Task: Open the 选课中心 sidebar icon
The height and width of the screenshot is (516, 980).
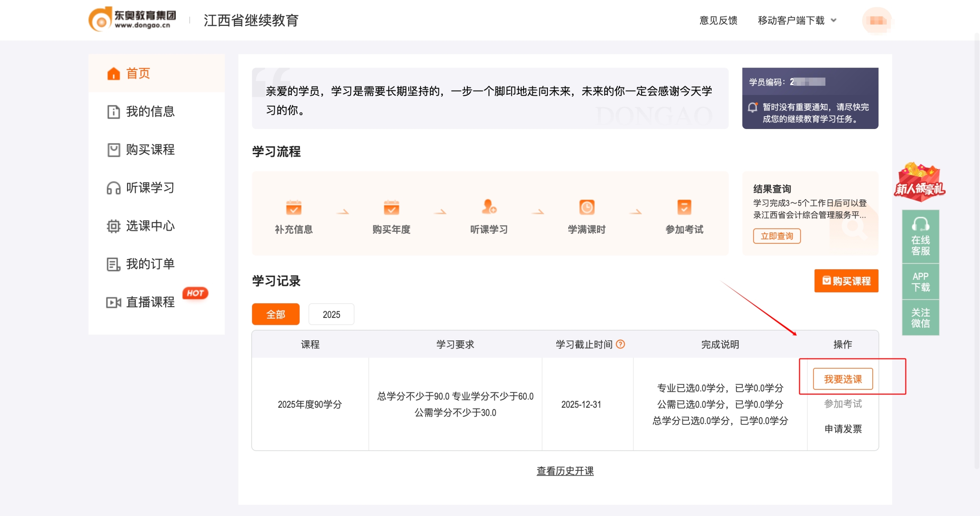Action: click(x=113, y=226)
